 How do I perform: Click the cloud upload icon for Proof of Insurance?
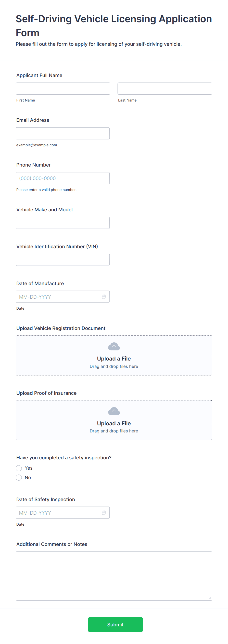pyautogui.click(x=114, y=411)
